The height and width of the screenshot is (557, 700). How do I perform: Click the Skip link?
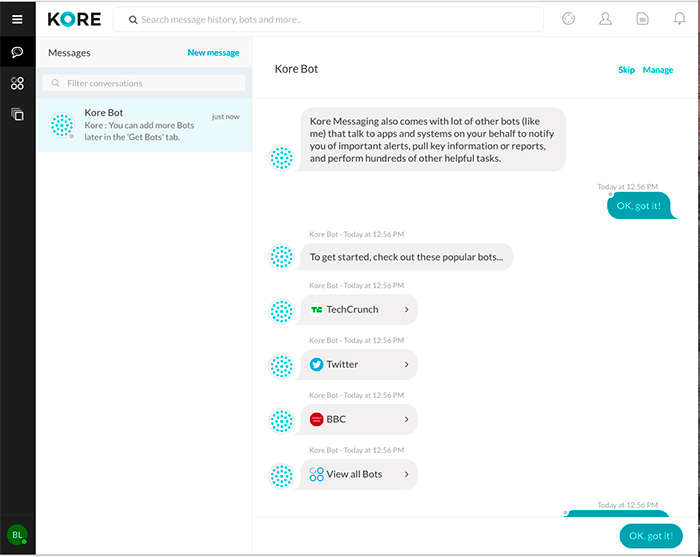click(x=626, y=70)
